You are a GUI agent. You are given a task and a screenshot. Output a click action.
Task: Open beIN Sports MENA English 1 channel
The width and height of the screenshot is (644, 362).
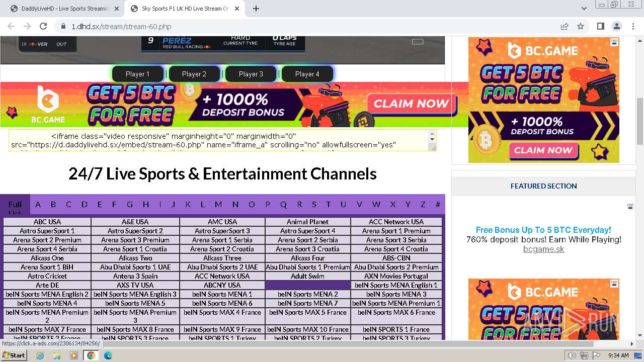point(396,285)
